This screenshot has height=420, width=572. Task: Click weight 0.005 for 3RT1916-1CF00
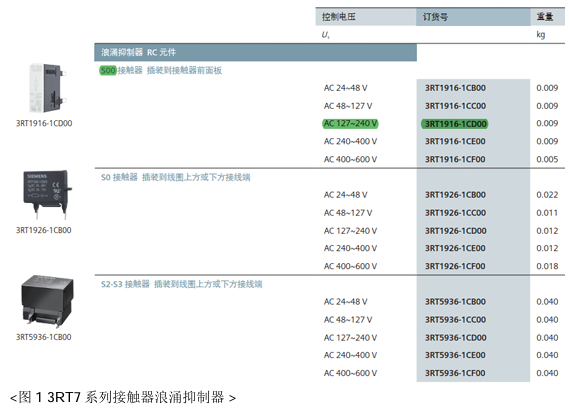[x=547, y=159]
